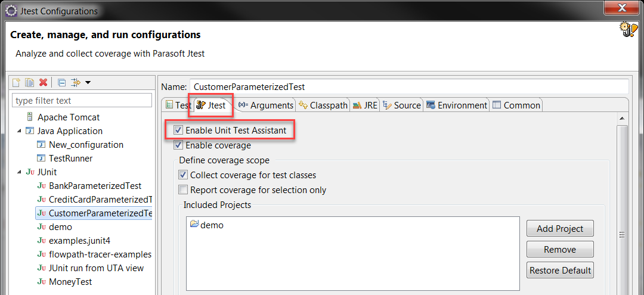Viewport: 644px width, 295px height.
Task: Open the Arguments tab
Action: pos(266,105)
